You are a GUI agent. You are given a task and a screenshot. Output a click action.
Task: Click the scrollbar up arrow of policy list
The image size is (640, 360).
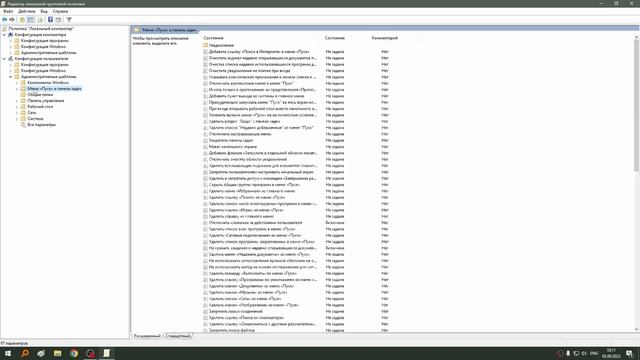click(636, 38)
